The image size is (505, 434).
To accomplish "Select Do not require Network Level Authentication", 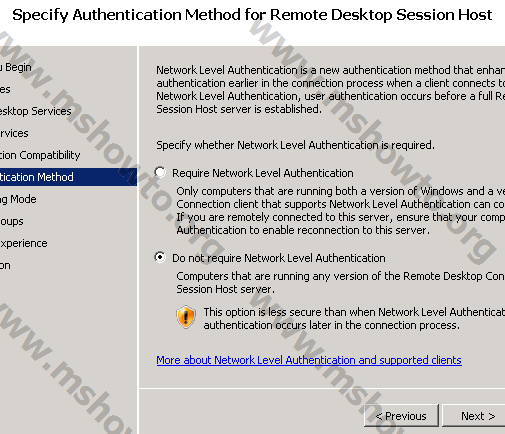I will coord(160,257).
